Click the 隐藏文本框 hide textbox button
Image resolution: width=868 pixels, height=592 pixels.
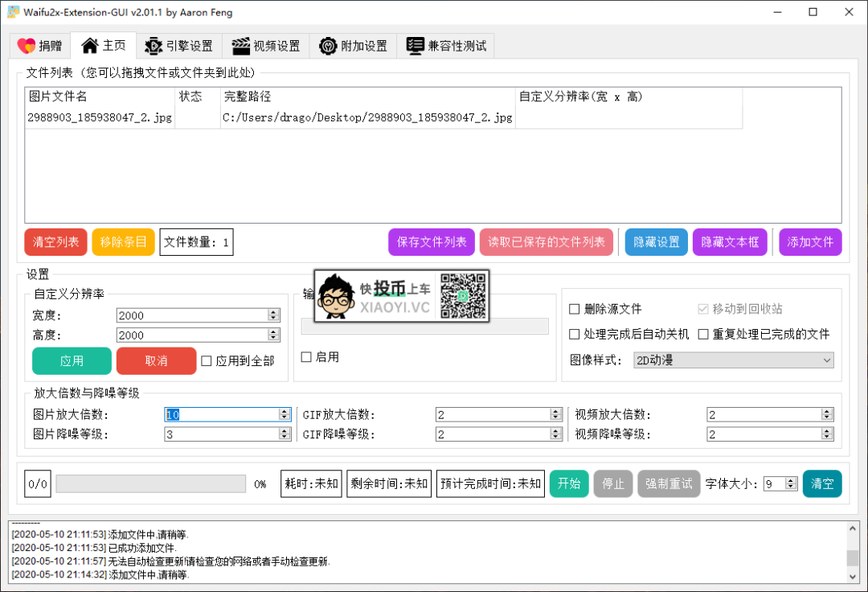[x=730, y=241]
